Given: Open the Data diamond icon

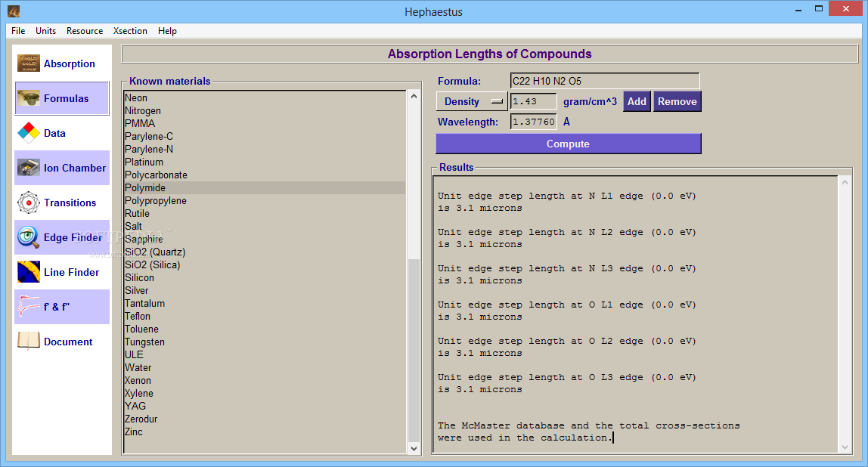Looking at the screenshot, I should 28,133.
